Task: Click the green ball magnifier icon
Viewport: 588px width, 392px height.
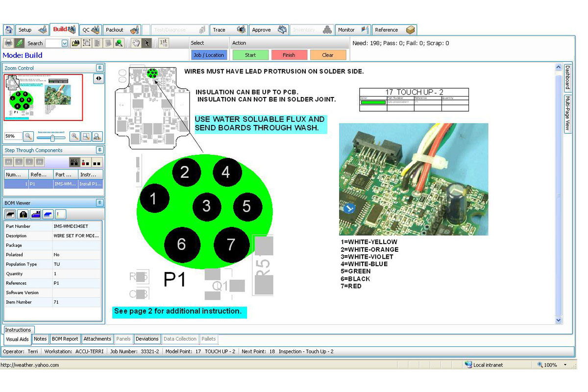Action: [x=119, y=43]
